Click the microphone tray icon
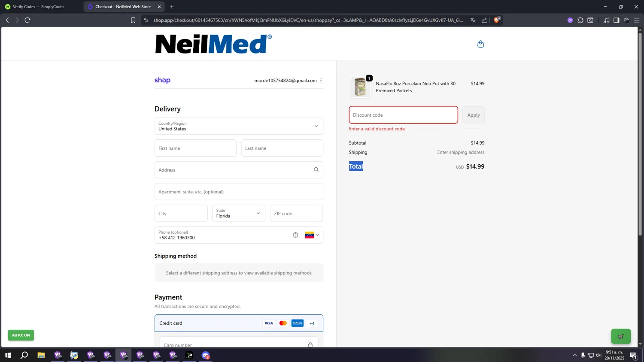 [x=583, y=355]
